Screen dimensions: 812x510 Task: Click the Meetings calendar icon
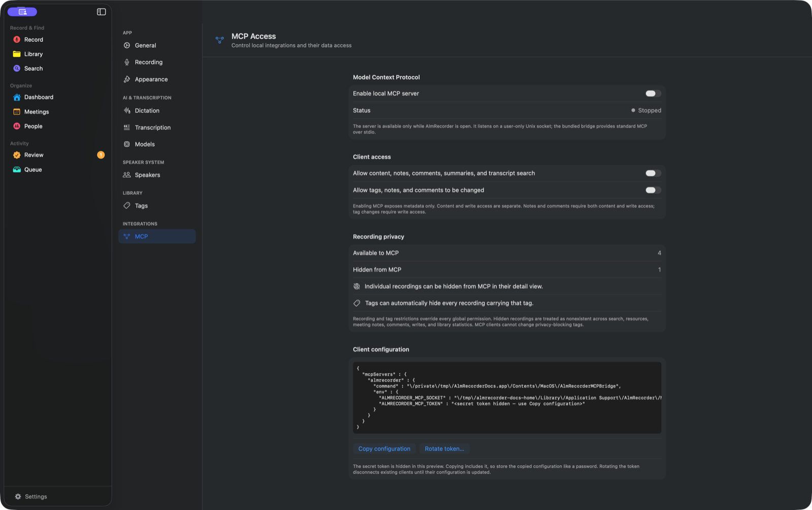[x=17, y=112]
